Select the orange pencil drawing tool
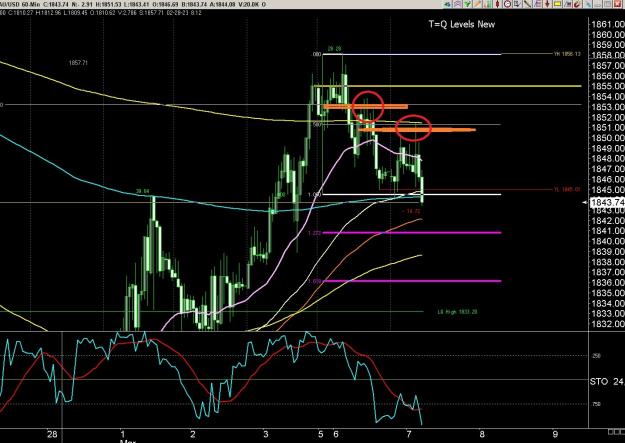 pos(478,4)
